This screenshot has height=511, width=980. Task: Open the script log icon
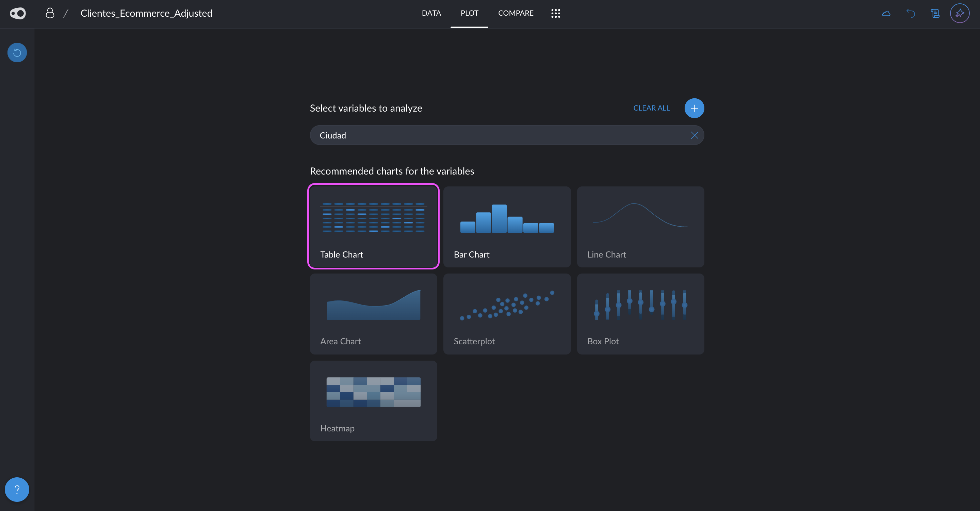(x=935, y=13)
